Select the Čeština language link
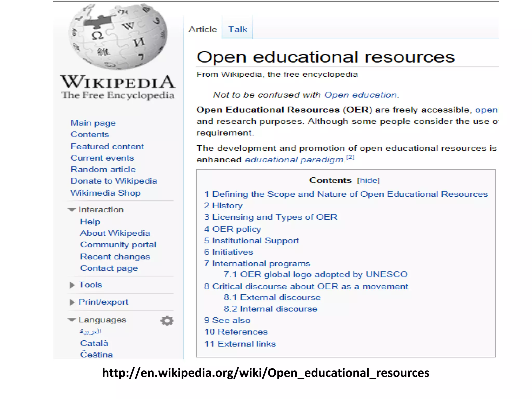Viewport: 532px width, 399px height. click(x=97, y=355)
